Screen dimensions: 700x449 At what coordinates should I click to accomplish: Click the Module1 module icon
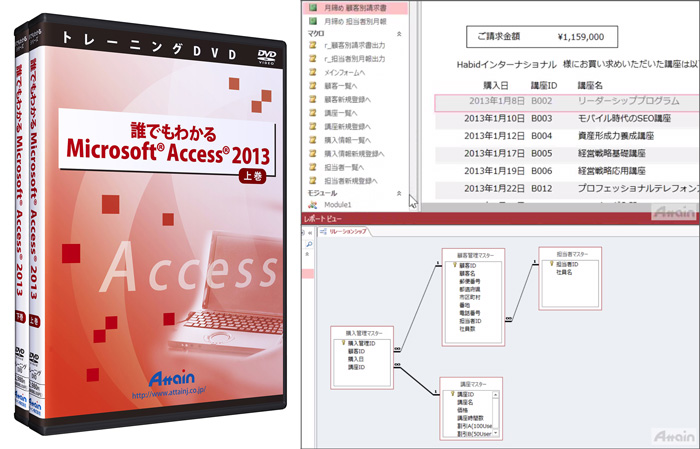pyautogui.click(x=313, y=205)
